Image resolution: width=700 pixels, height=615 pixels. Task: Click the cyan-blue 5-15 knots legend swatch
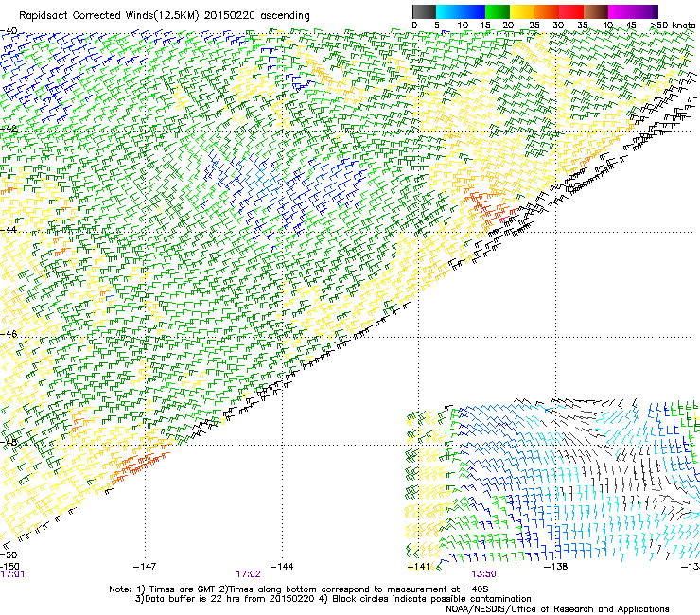point(461,11)
